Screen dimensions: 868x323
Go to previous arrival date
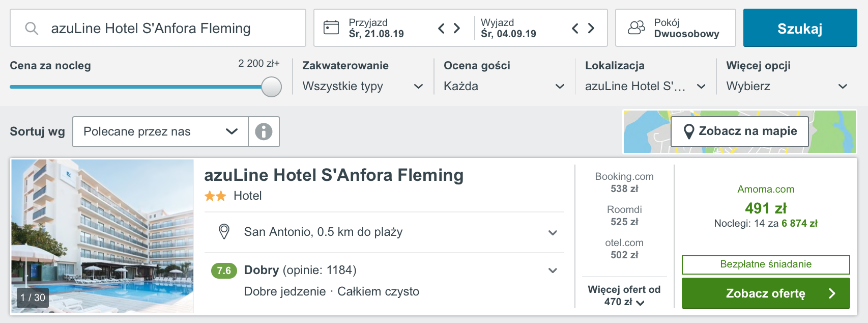pos(441,28)
